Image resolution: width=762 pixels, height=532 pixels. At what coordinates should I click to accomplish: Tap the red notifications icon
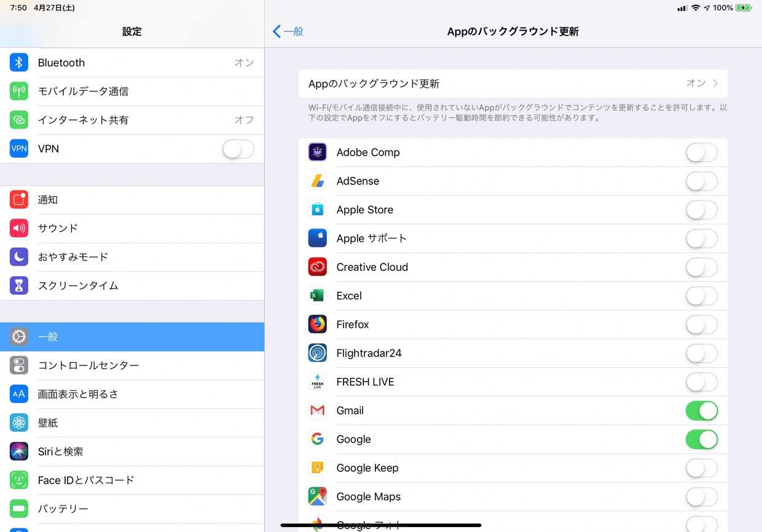(19, 200)
